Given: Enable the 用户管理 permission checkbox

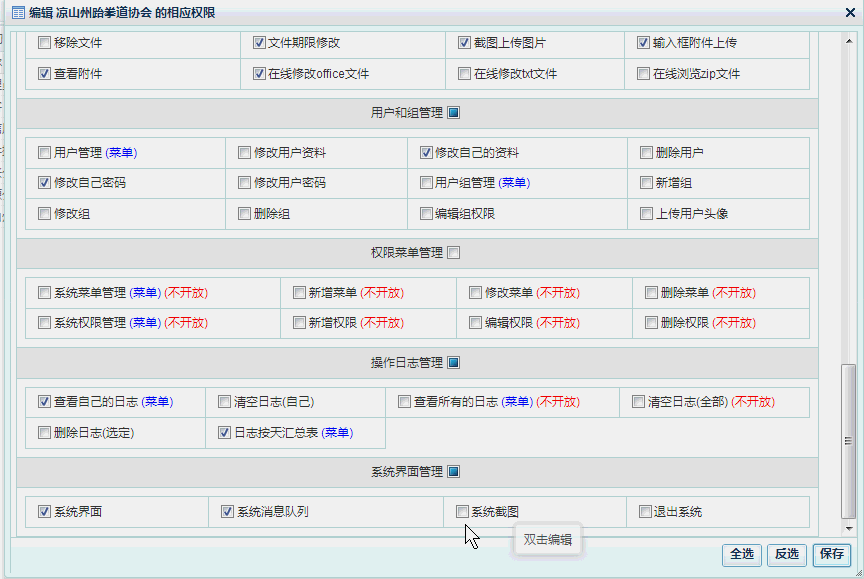Looking at the screenshot, I should click(44, 152).
